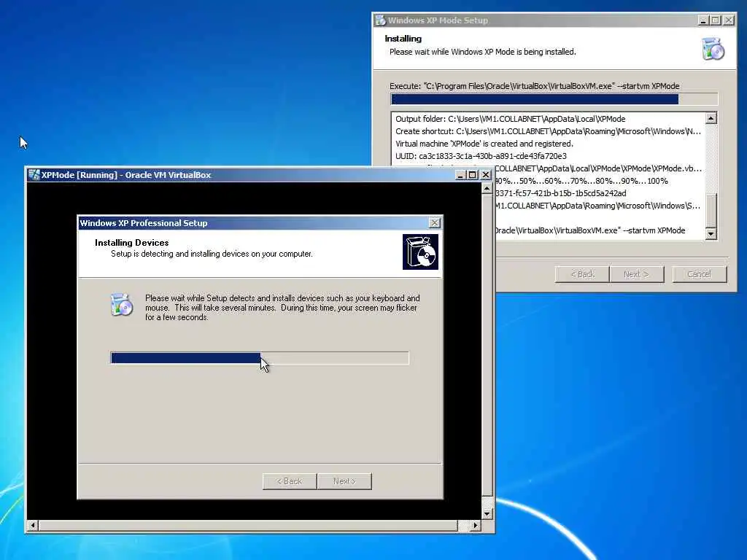Select the percentage progress log line ending 100%

coord(581,181)
